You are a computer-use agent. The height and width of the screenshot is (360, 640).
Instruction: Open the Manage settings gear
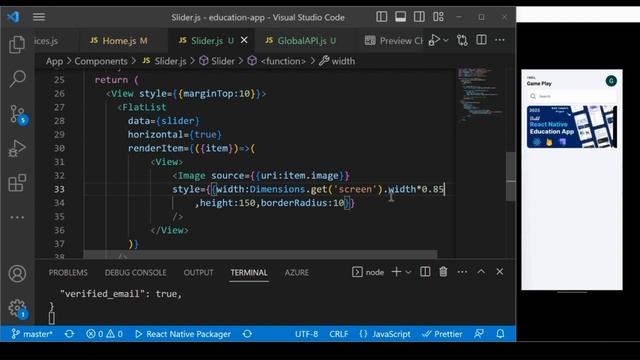point(17,308)
